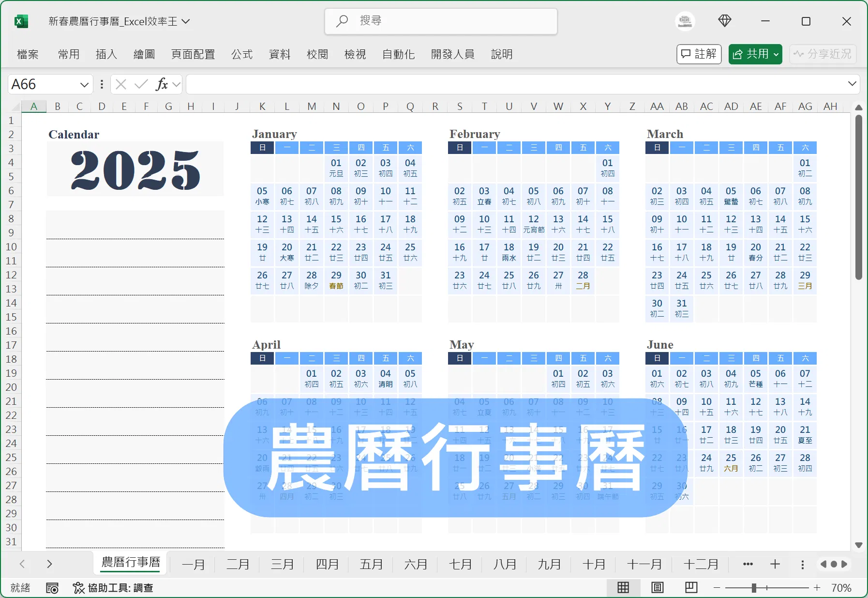Move the zoom slider handle
This screenshot has height=598, width=868.
(754, 588)
